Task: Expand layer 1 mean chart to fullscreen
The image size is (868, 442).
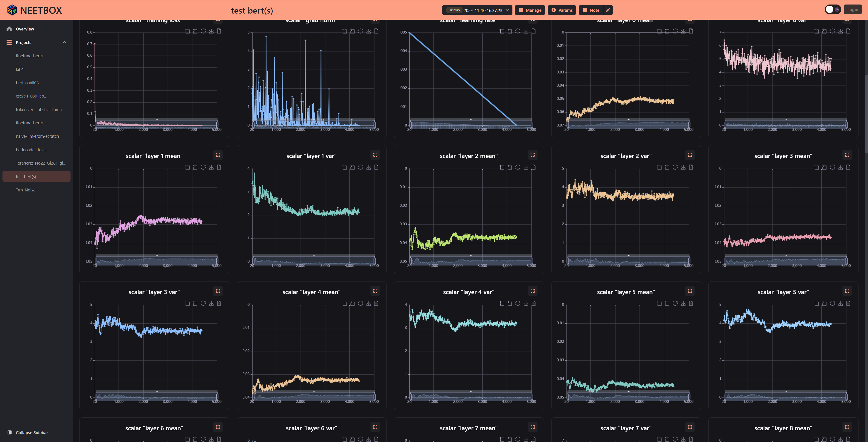Action: coord(218,155)
